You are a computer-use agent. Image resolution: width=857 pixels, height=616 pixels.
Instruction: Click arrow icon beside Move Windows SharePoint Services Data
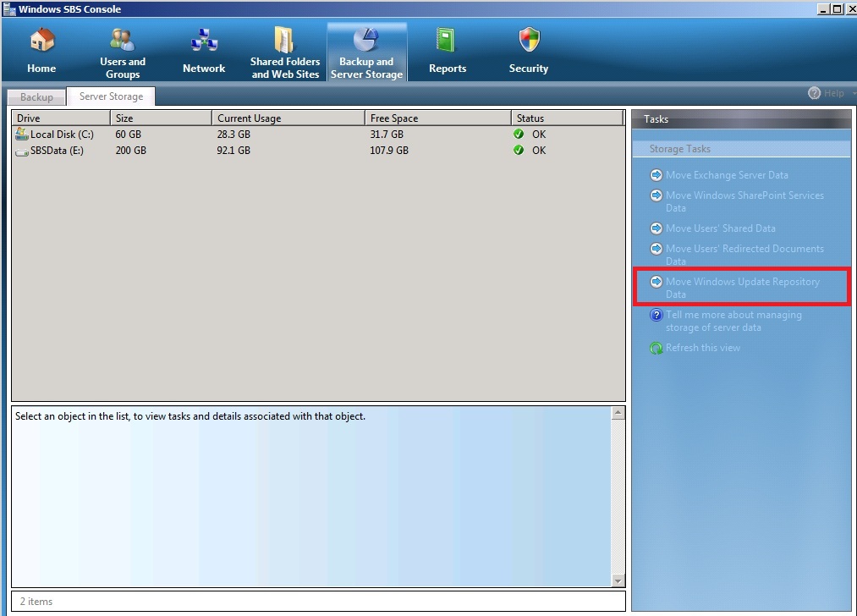click(x=656, y=195)
